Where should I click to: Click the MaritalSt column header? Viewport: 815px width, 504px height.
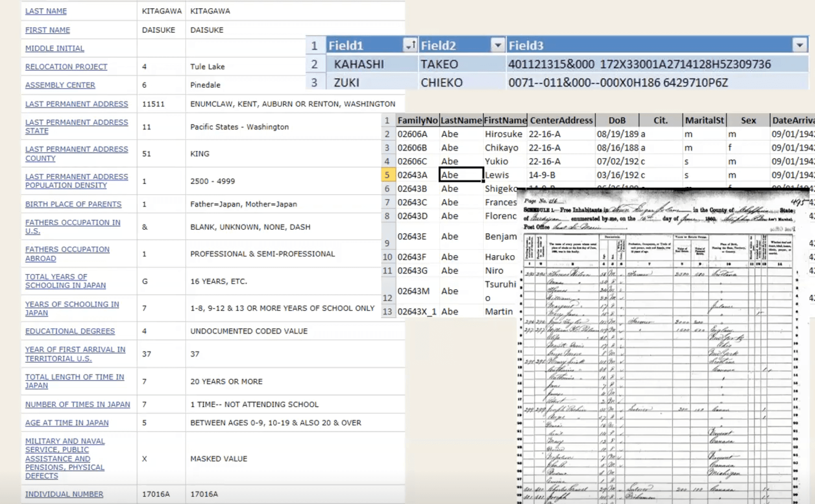click(x=704, y=120)
